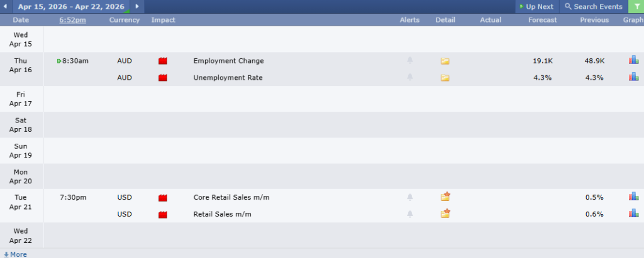Click the Mon Apr 20 date cell
Image resolution: width=644 pixels, height=258 pixels.
tap(21, 176)
